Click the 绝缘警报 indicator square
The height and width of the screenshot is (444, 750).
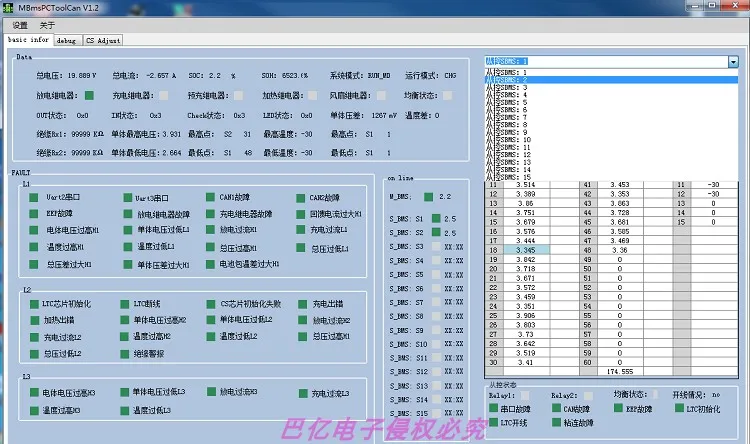click(x=125, y=354)
